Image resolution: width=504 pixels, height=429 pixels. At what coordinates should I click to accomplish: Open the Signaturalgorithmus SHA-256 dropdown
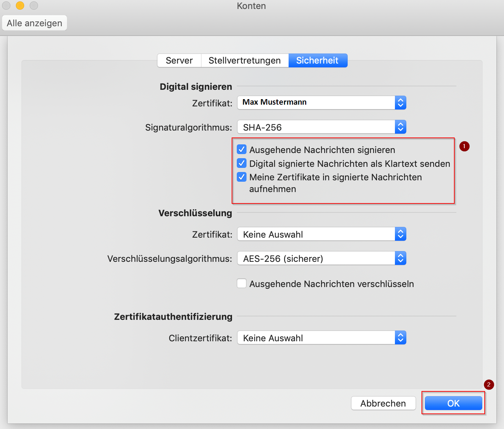[x=322, y=127]
